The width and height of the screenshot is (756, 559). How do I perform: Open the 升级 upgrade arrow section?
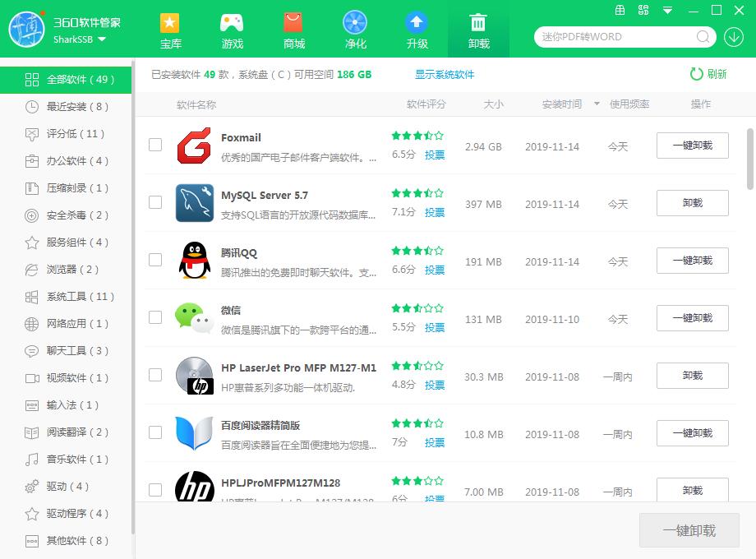click(x=417, y=31)
